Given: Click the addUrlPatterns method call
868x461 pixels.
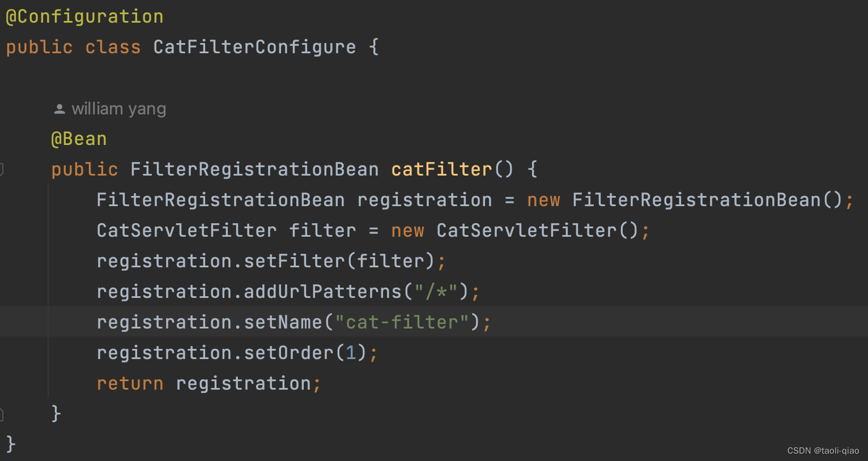Looking at the screenshot, I should (322, 292).
